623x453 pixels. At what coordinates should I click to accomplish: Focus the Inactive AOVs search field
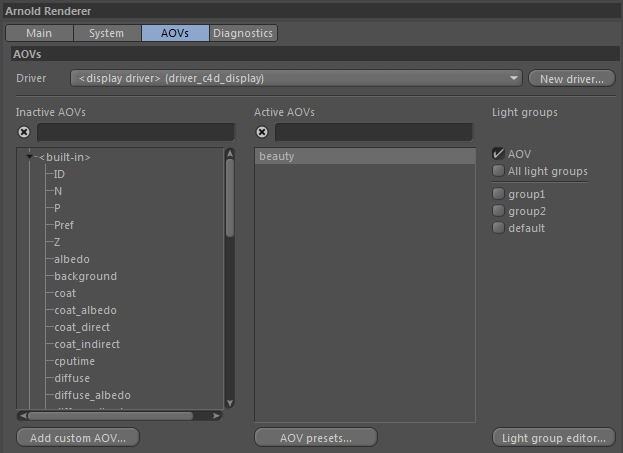point(136,132)
